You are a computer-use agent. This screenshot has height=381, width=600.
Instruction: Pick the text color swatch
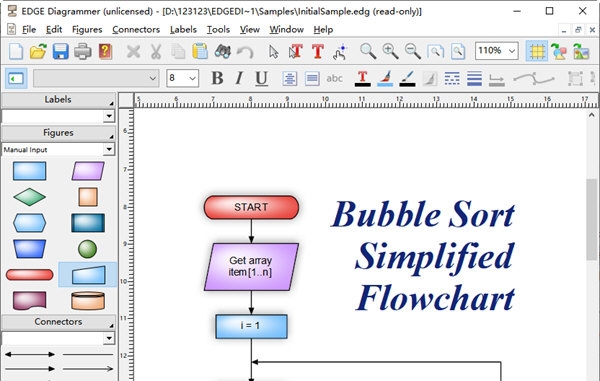pyautogui.click(x=362, y=78)
